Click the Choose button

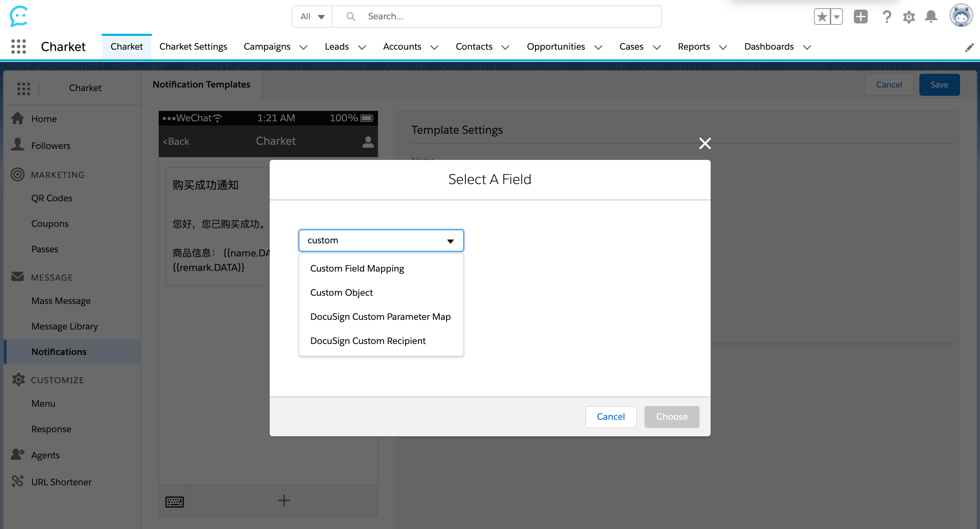click(671, 416)
